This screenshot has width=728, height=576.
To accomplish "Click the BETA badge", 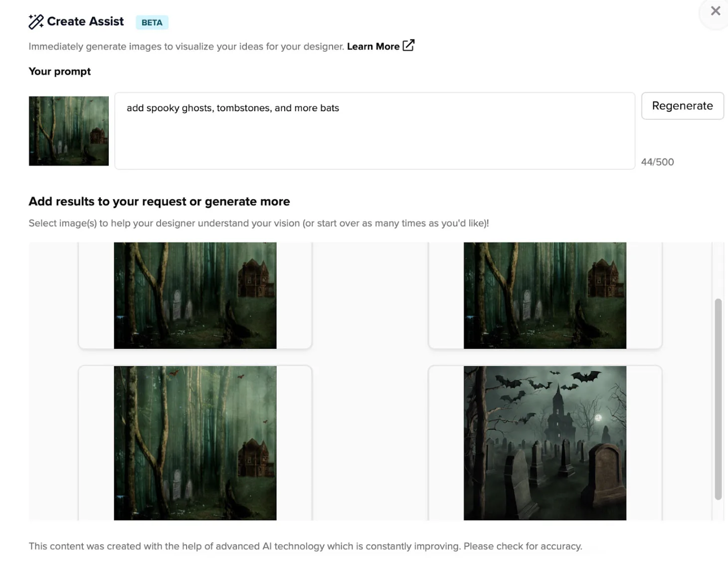I will (152, 22).
